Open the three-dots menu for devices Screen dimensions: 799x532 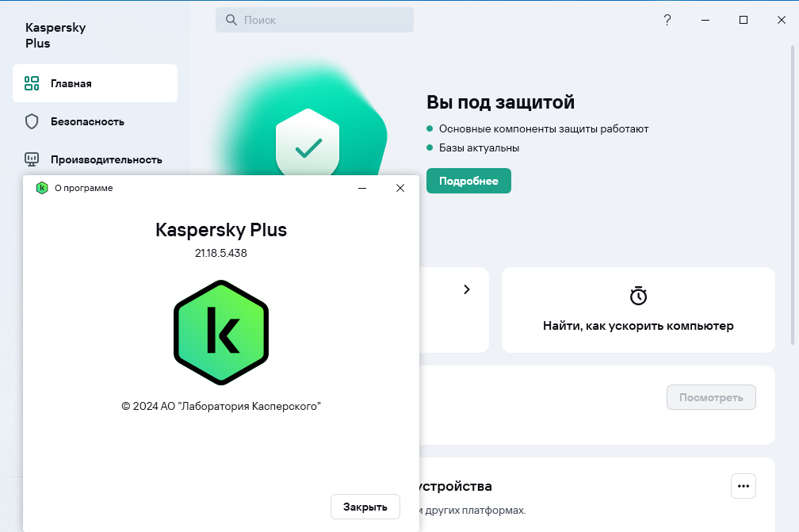[x=743, y=486]
